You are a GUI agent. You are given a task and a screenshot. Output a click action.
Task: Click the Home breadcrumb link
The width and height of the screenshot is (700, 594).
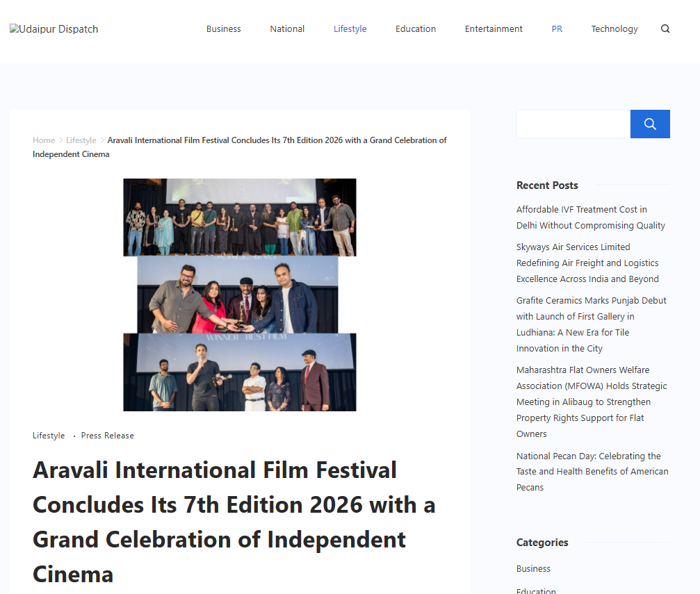click(43, 140)
